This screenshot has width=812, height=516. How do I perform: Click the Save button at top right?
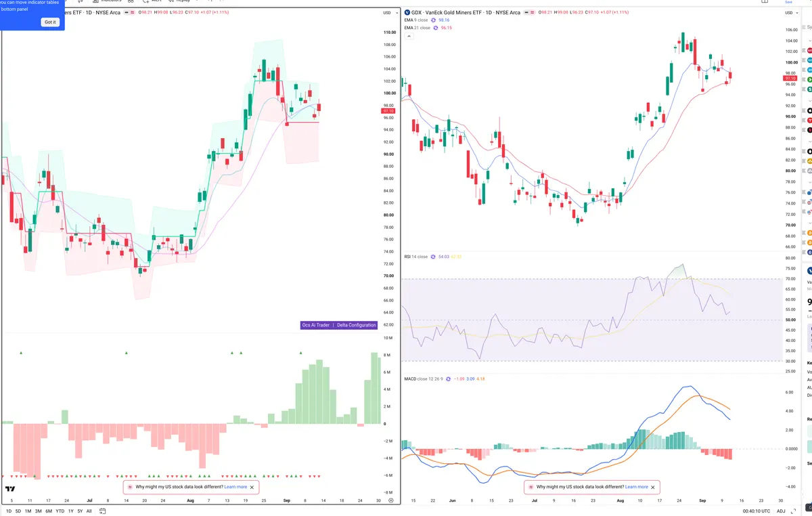788,2
